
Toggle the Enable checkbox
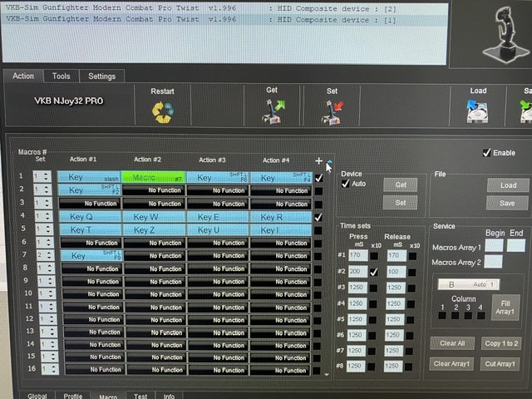click(486, 153)
